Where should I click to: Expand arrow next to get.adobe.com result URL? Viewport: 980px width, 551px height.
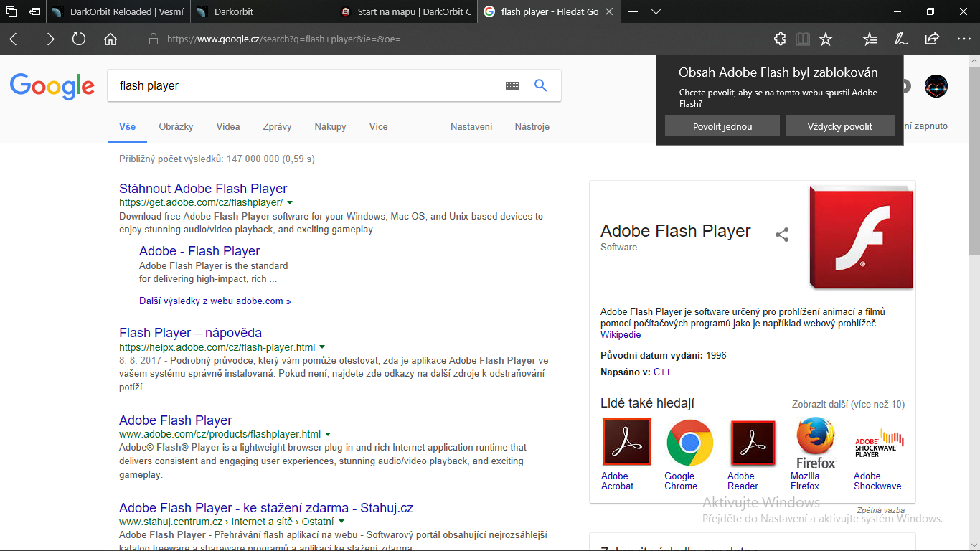pos(290,203)
